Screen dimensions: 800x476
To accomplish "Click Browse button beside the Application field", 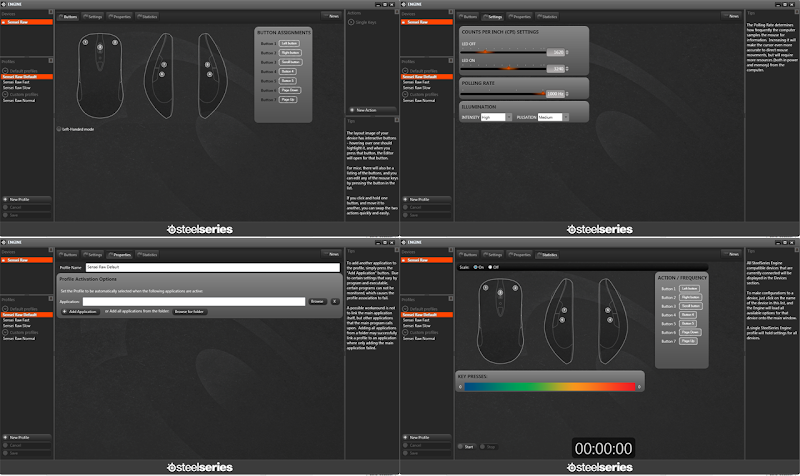I will tap(317, 302).
